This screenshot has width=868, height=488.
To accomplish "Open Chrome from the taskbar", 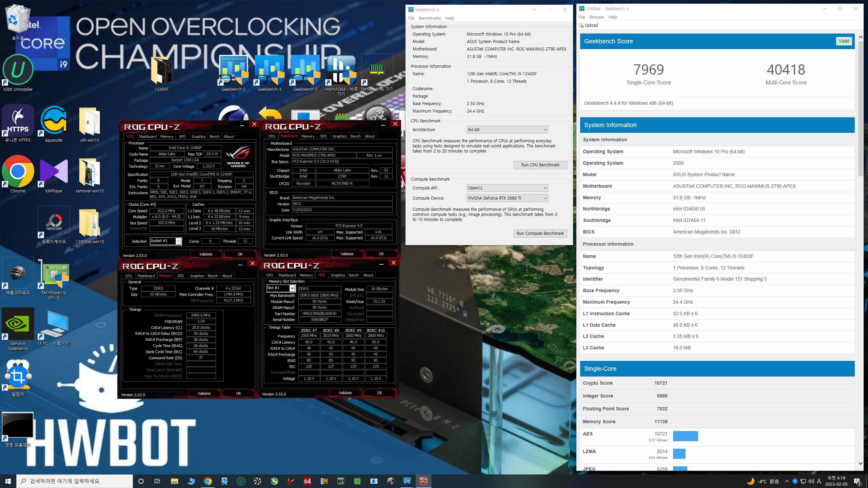I will point(208,481).
